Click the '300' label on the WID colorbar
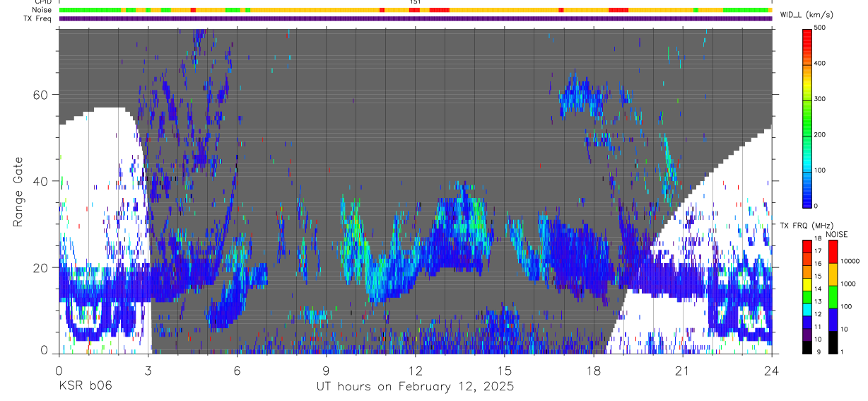 [x=820, y=99]
